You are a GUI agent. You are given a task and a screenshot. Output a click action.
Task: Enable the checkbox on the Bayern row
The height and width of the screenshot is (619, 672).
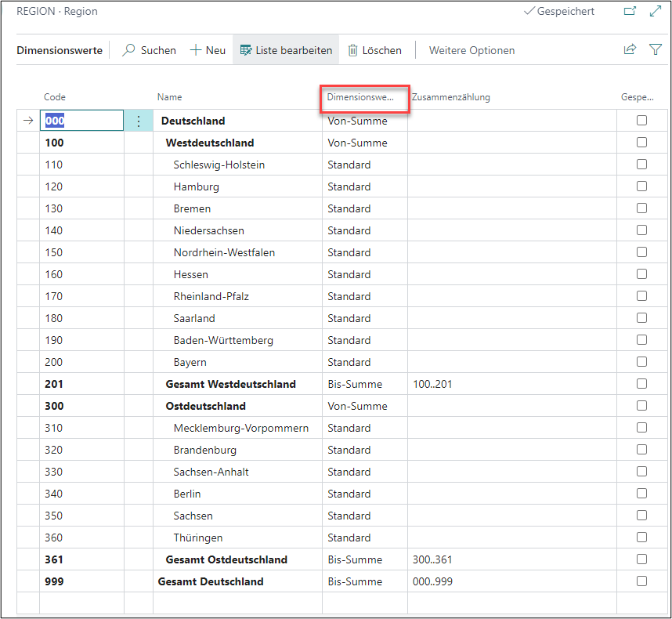641,362
